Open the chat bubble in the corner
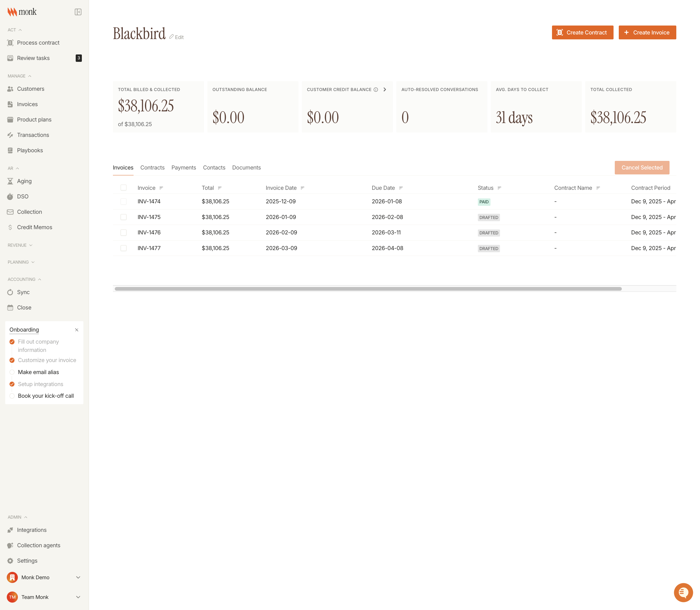The width and height of the screenshot is (700, 610). [683, 592]
